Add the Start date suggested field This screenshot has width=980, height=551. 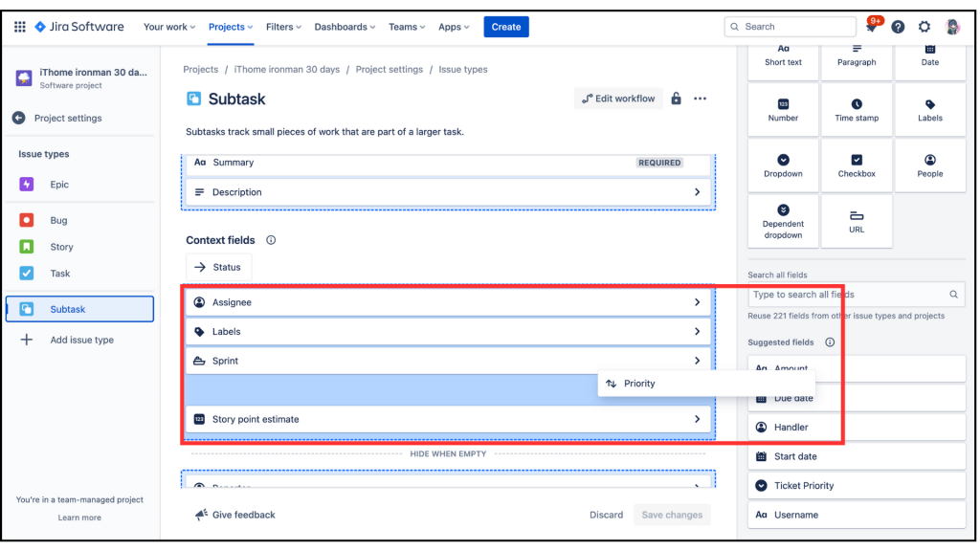click(857, 456)
